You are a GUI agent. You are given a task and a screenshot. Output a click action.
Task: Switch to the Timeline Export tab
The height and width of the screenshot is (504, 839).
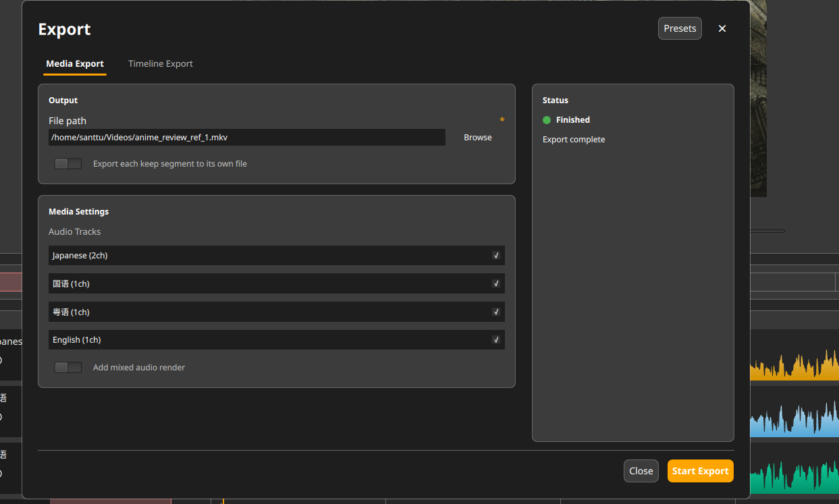click(161, 63)
